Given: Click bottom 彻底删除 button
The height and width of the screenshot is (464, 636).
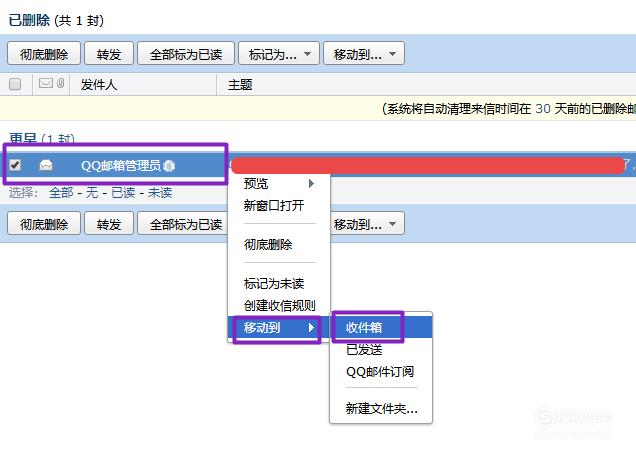Looking at the screenshot, I should point(44,223).
